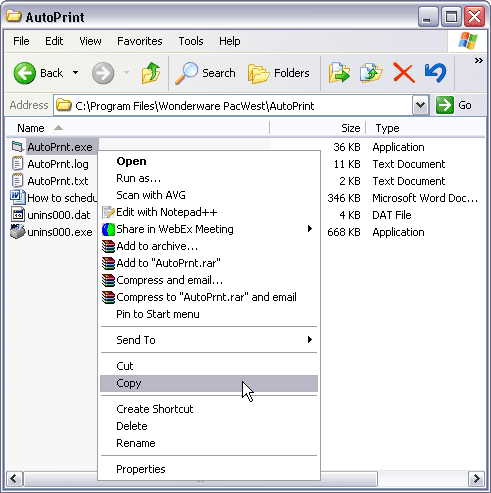The image size is (491, 493).
Task: Select the Word document file icon
Action: [18, 198]
